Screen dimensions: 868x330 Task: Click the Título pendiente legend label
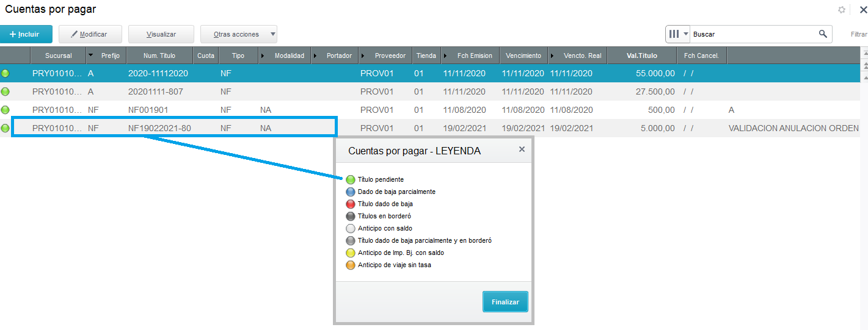[381, 179]
